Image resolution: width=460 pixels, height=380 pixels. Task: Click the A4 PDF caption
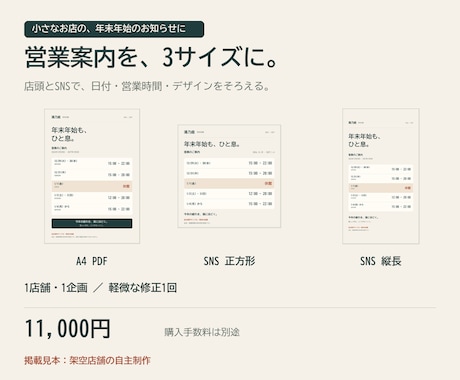point(92,261)
